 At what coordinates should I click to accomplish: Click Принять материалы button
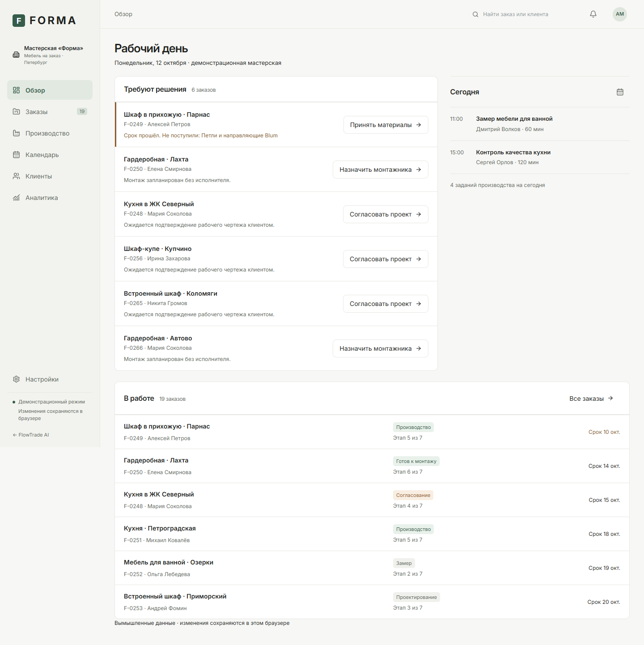pos(386,125)
